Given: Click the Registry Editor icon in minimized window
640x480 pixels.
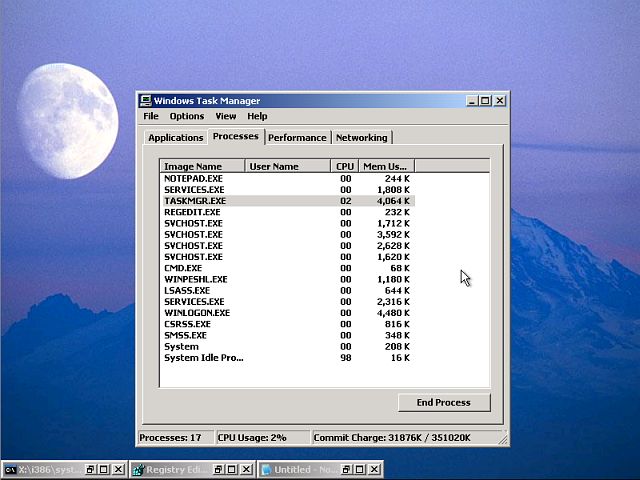Looking at the screenshot, I should click(138, 470).
